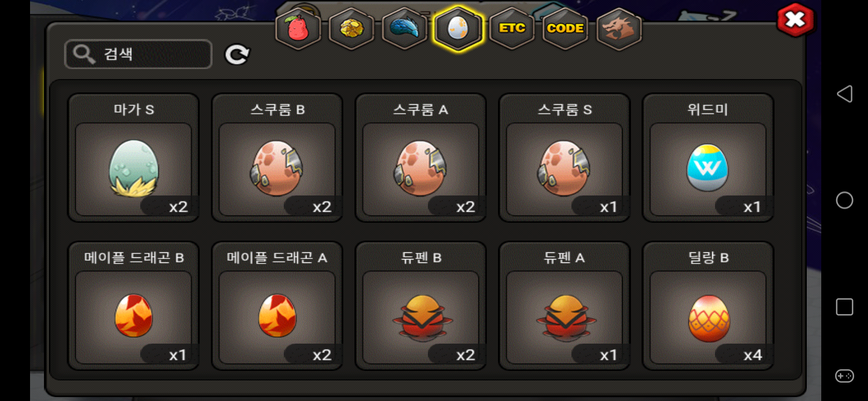Switch to the brown wolf head tab
868x401 pixels.
619,29
